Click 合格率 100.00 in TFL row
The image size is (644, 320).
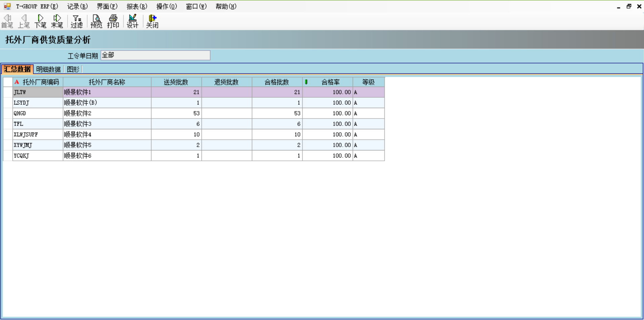[x=328, y=124]
